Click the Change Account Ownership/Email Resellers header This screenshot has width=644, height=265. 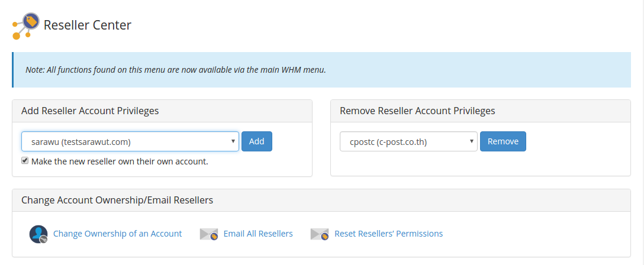pyautogui.click(x=117, y=200)
